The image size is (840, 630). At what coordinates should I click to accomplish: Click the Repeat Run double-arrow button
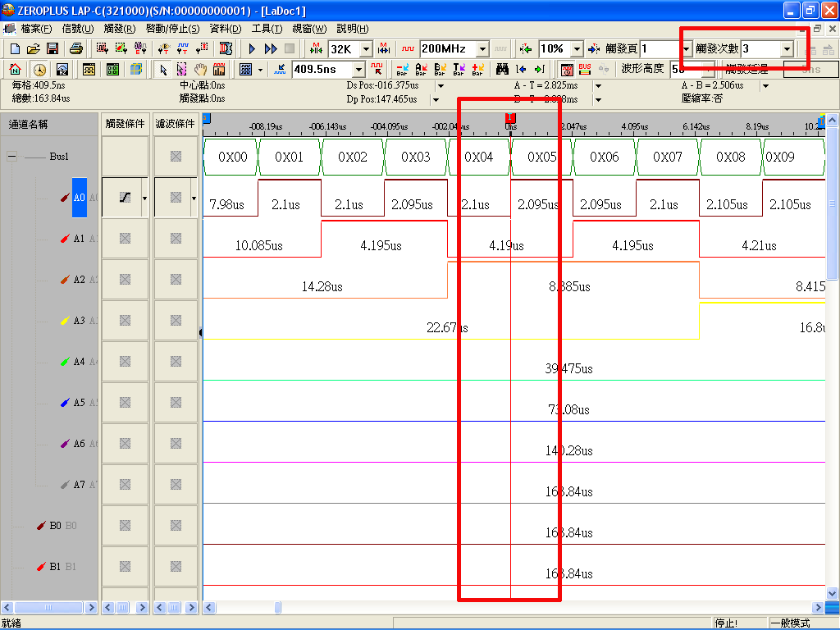pyautogui.click(x=271, y=49)
